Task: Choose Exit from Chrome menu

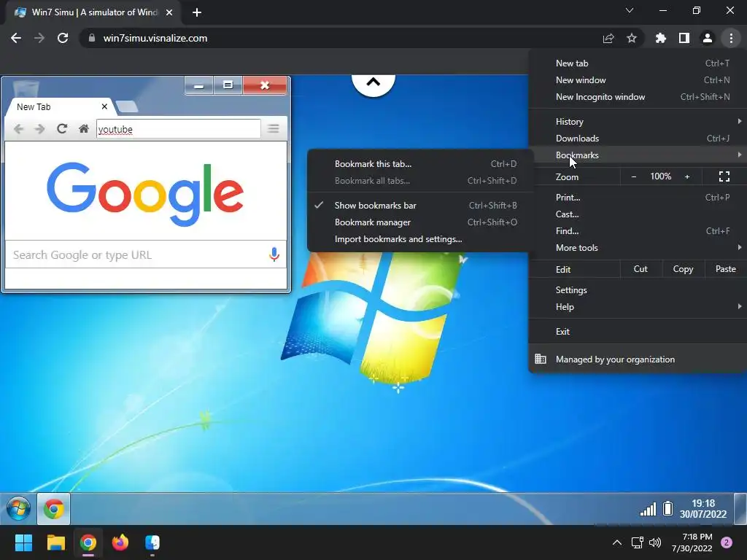Action: pos(638,332)
